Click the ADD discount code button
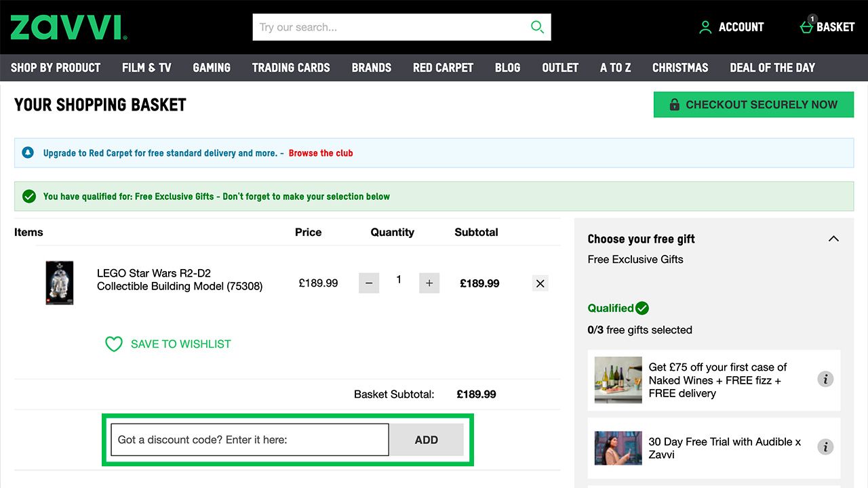868x488 pixels. [427, 440]
